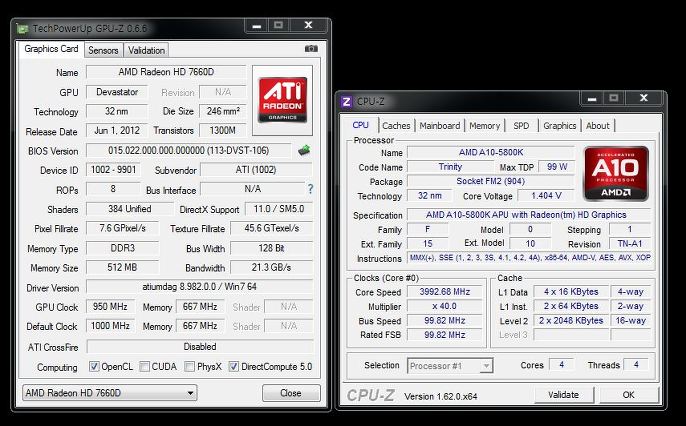The width and height of the screenshot is (686, 426).
Task: Click the Default Clock value 1000 MHz
Action: pyautogui.click(x=110, y=326)
